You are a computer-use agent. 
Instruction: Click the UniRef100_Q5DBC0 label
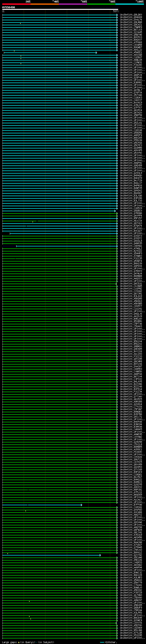click(131, 211)
